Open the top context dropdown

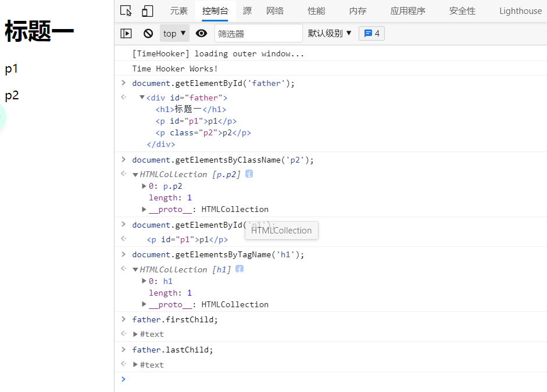click(x=174, y=34)
